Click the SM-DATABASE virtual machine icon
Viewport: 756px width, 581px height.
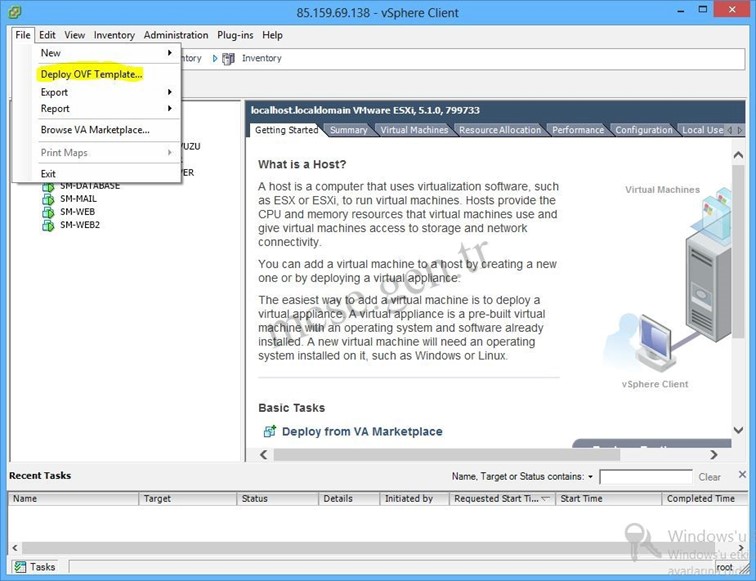48,187
